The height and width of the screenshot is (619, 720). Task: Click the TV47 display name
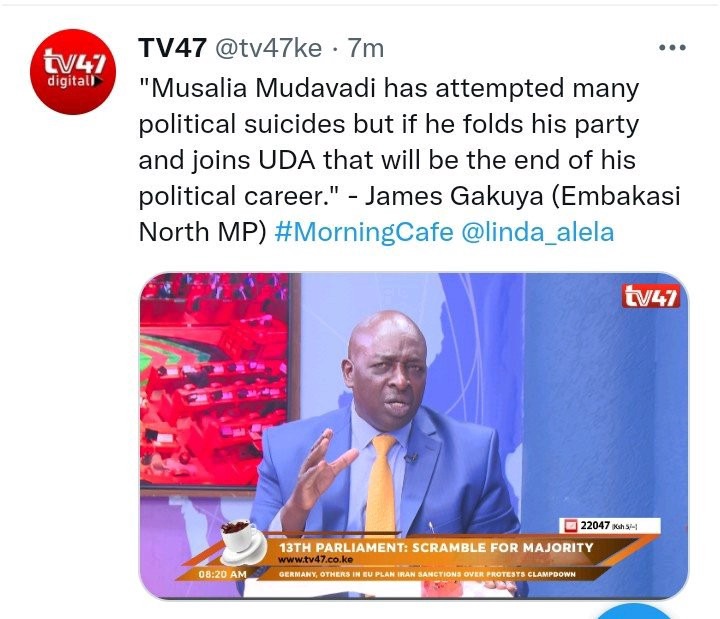click(x=172, y=48)
